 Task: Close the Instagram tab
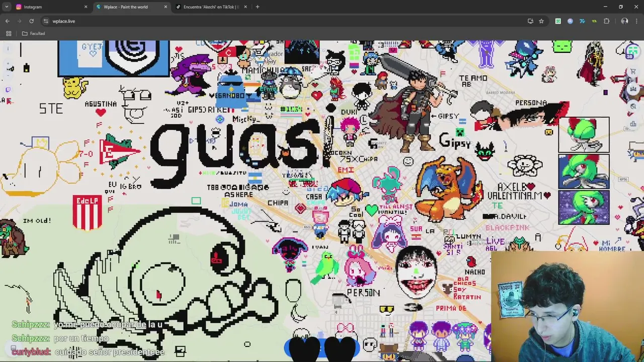86,7
